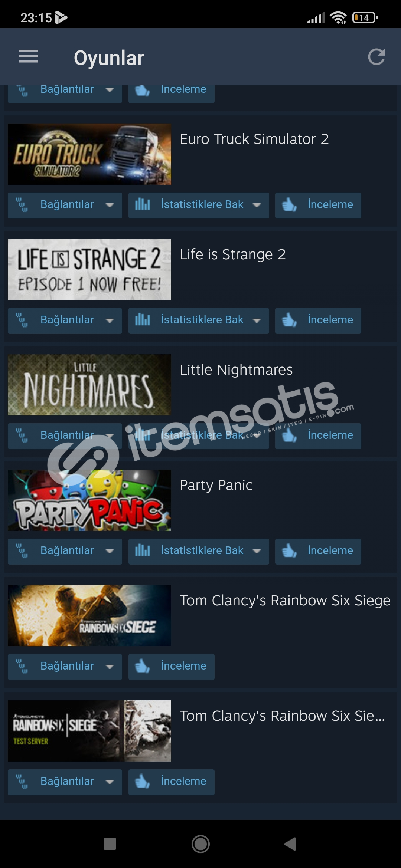Expand Bağlantılar dropdown for Rainbow Six Siege Test Server
Image resolution: width=401 pixels, height=868 pixels.
click(x=65, y=782)
